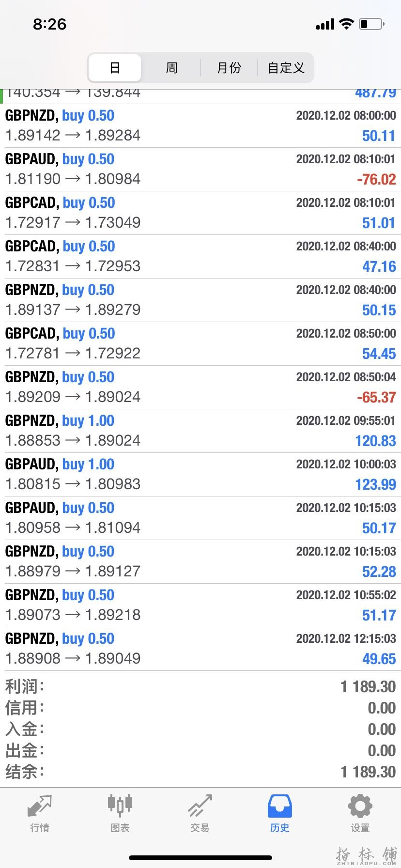Tap the Wi-Fi status icon
401x868 pixels.
coord(346,24)
